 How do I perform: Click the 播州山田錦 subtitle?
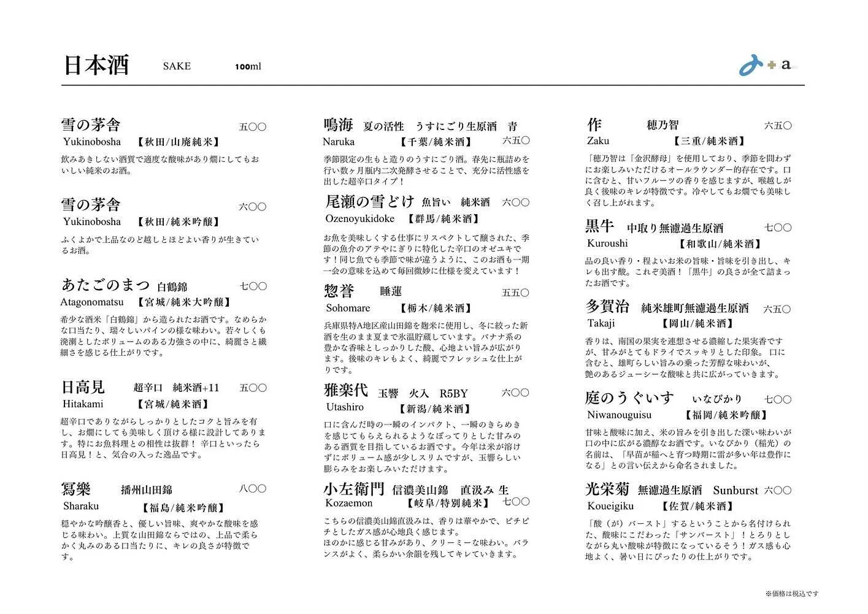tap(147, 489)
